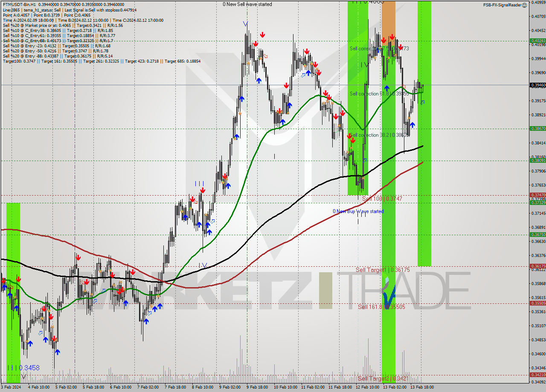546x392 pixels.
Task: Click the '12 Feb 10:00' time axis label
Action: pyautogui.click(x=367, y=387)
